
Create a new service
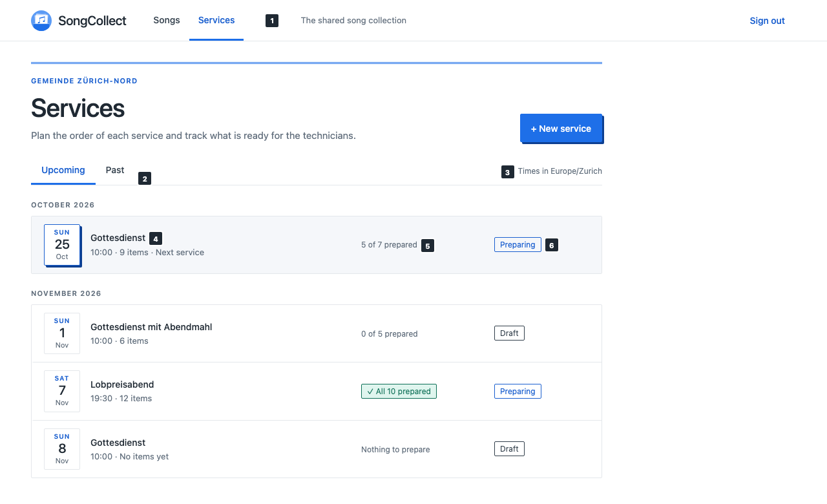561,129
